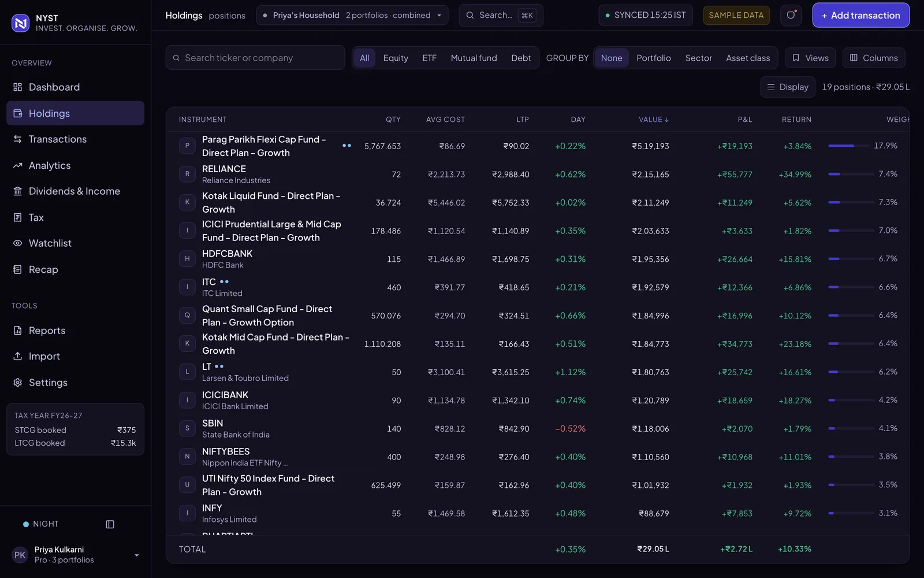The height and width of the screenshot is (578, 924).
Task: Open the Dashboard icon in sidebar
Action: pyautogui.click(x=18, y=87)
